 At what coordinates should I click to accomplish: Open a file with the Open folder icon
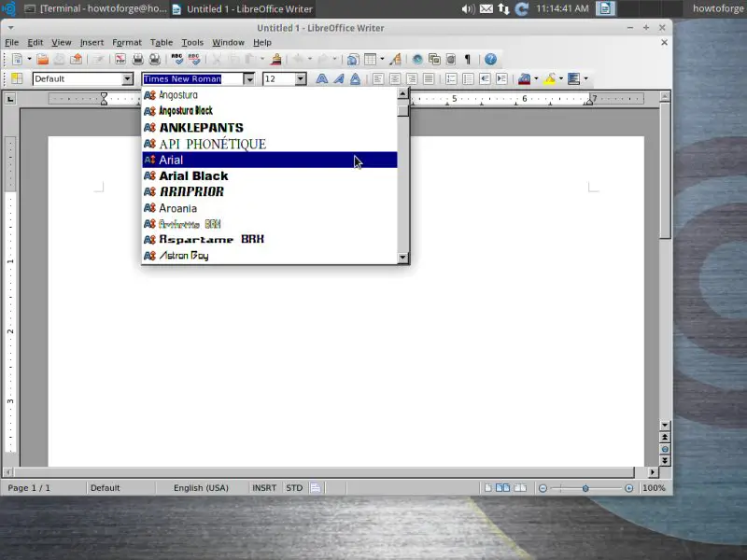click(x=42, y=59)
